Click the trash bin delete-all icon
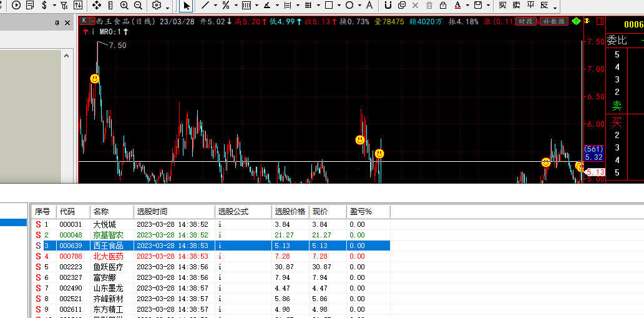The image size is (644, 318). click(x=429, y=6)
